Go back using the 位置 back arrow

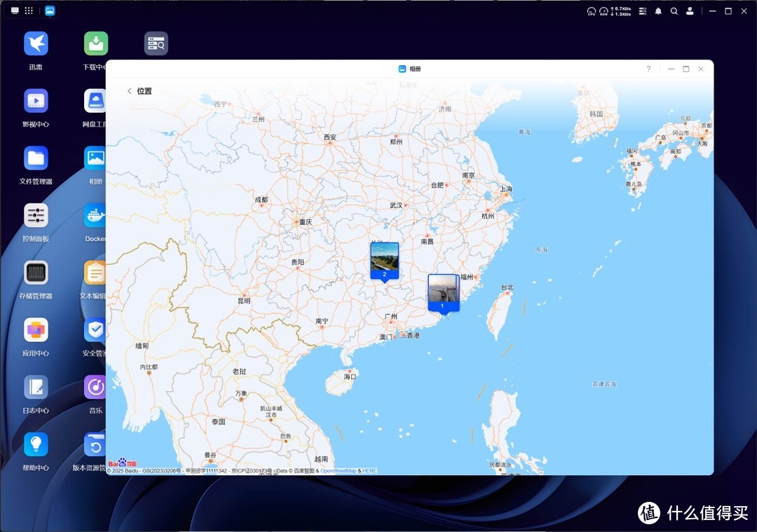click(130, 91)
